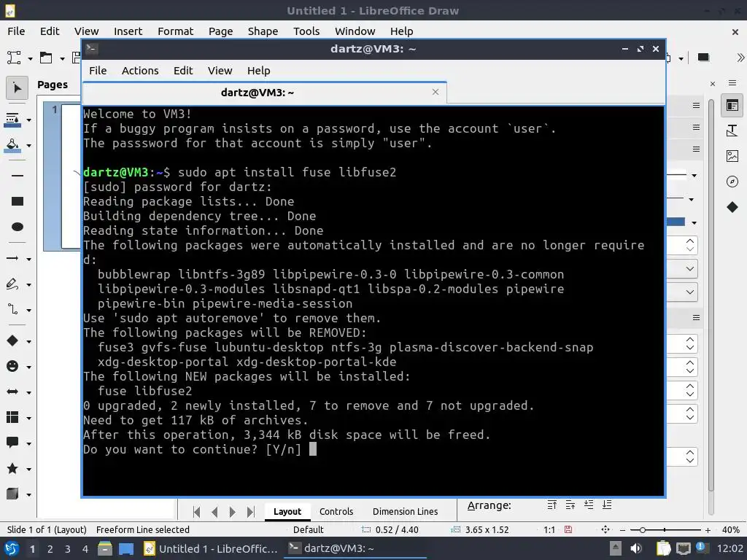747x560 pixels.
Task: Open the Fill Color dropdown arrow
Action: [28, 145]
